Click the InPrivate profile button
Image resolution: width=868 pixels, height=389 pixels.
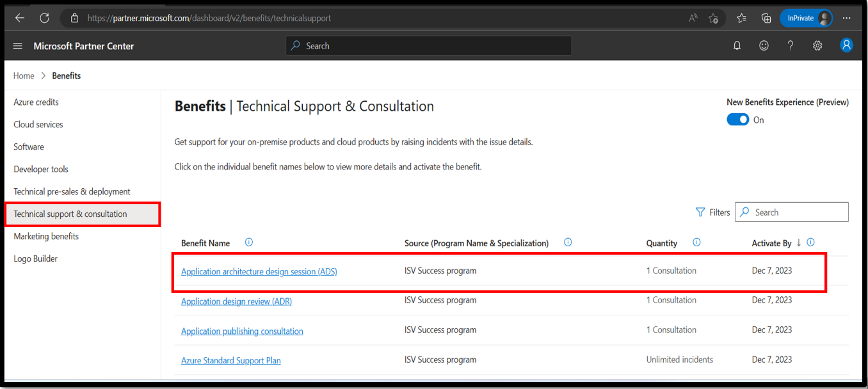[807, 18]
